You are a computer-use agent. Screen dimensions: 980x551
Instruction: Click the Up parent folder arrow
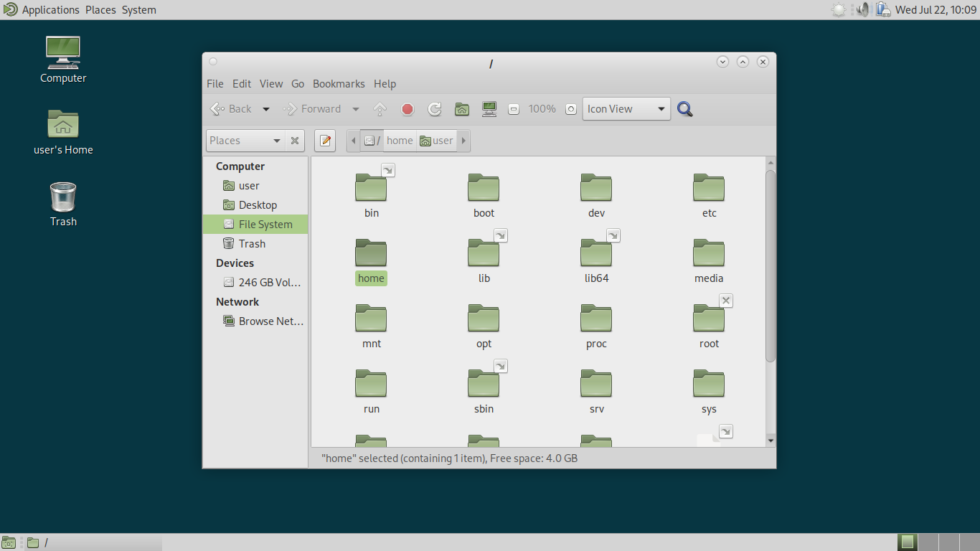pos(380,109)
